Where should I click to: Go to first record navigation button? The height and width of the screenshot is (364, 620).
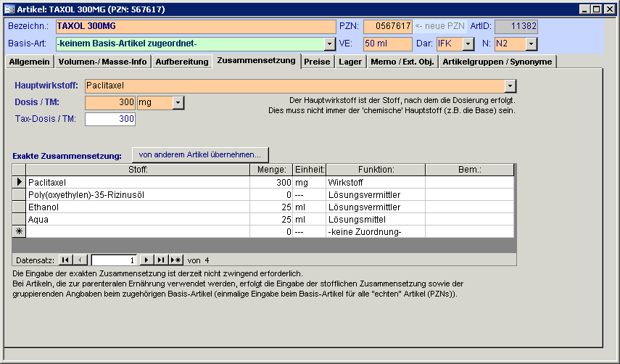pos(65,260)
